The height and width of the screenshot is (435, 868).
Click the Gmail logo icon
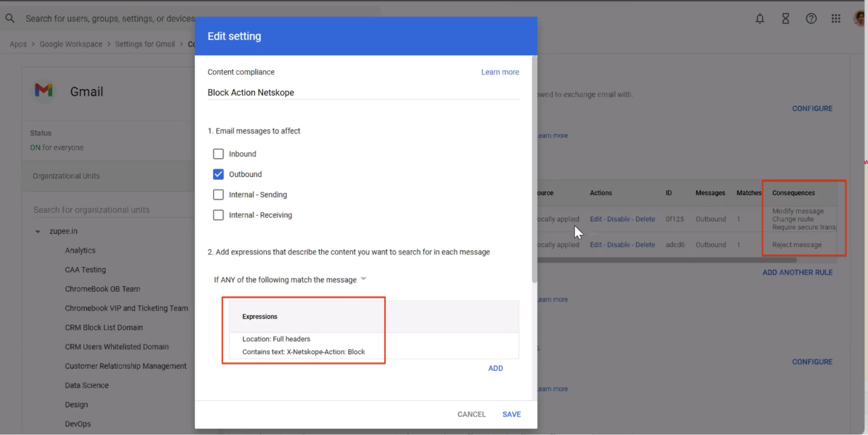43,90
